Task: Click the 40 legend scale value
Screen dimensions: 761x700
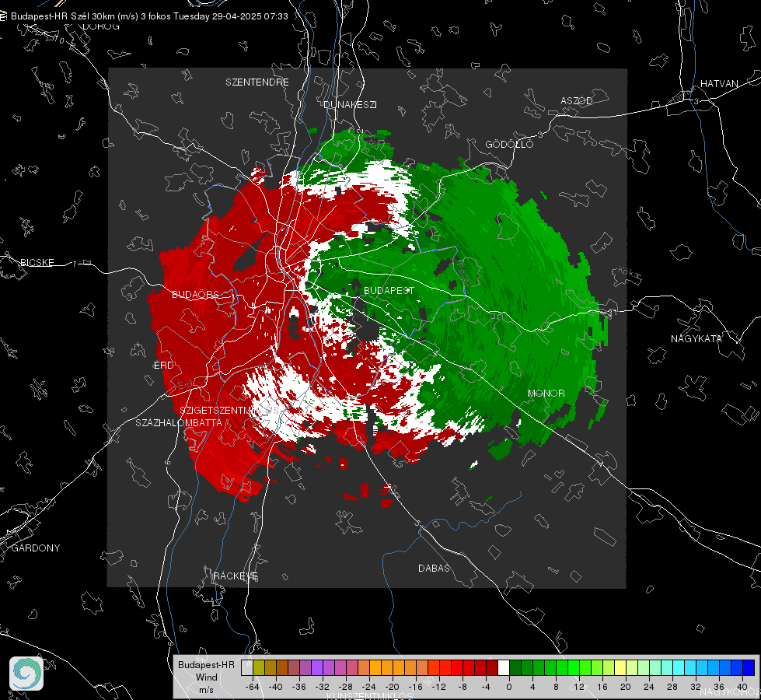Action: (x=742, y=687)
